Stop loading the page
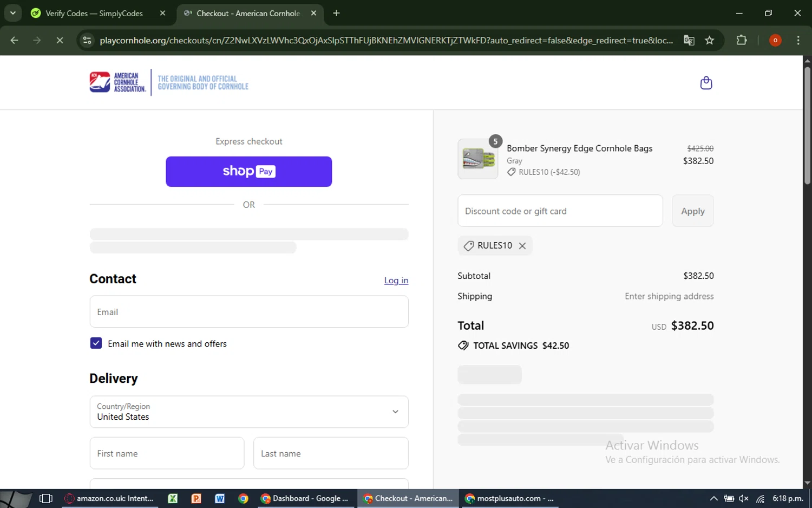The height and width of the screenshot is (508, 812). point(60,40)
